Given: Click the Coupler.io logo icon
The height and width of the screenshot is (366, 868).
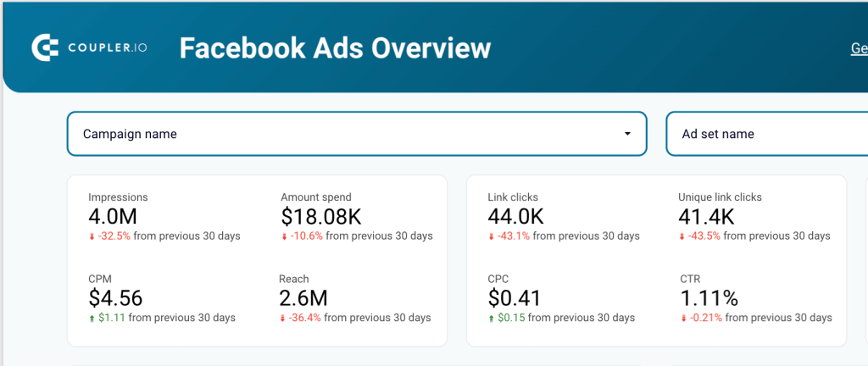Looking at the screenshot, I should pyautogui.click(x=44, y=48).
